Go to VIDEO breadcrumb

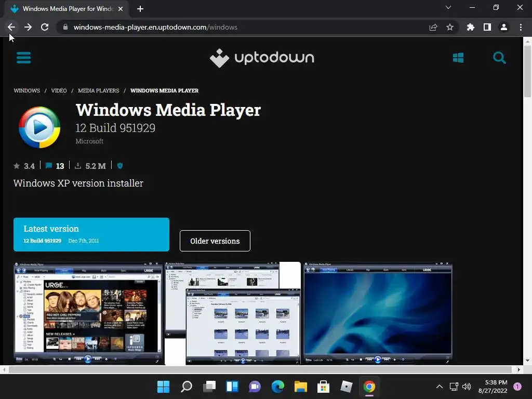(59, 90)
